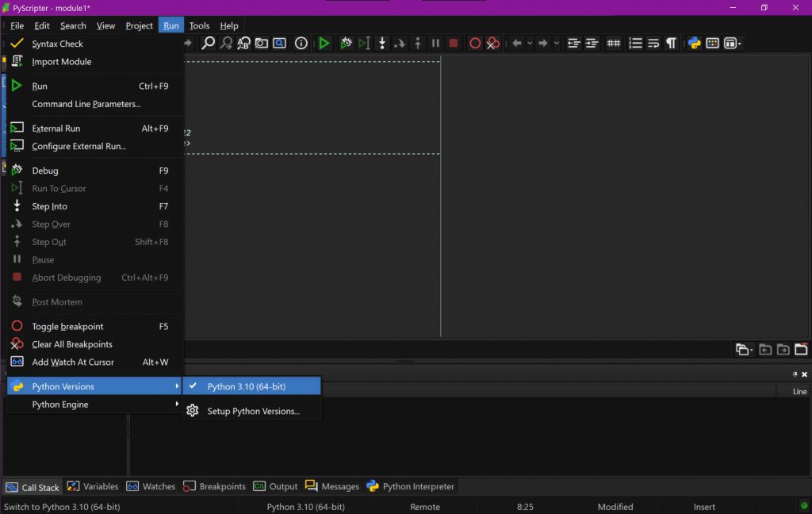Click the Replace toolbar icon

pyautogui.click(x=244, y=43)
